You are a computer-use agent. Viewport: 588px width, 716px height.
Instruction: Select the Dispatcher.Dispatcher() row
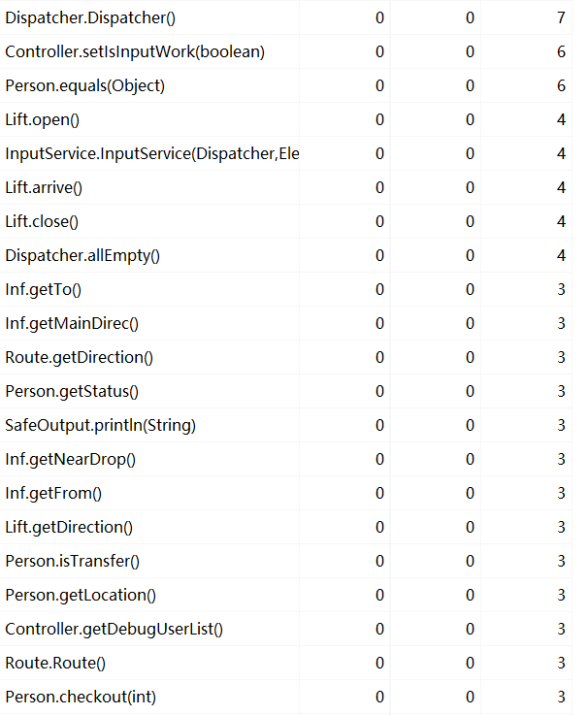click(x=286, y=17)
